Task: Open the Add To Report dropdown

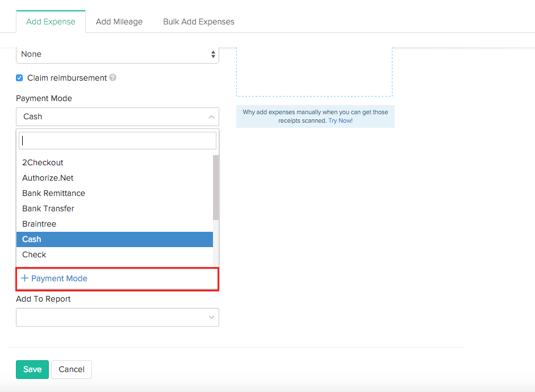Action: pyautogui.click(x=118, y=317)
